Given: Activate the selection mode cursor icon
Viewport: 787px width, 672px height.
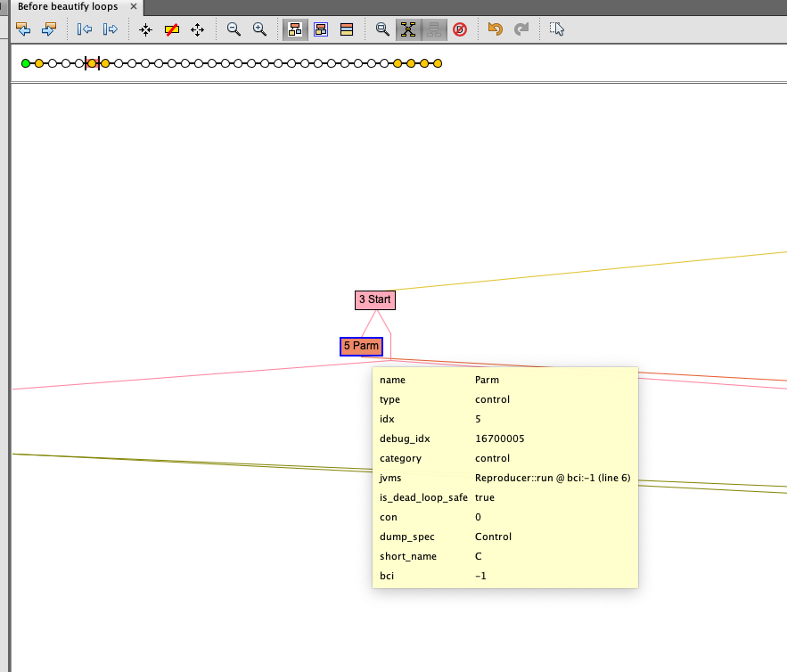Looking at the screenshot, I should click(x=557, y=29).
